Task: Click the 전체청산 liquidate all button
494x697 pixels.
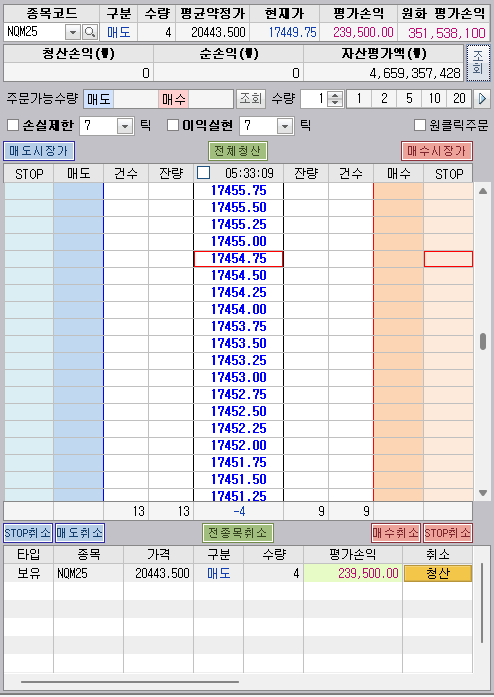Action: tap(237, 151)
